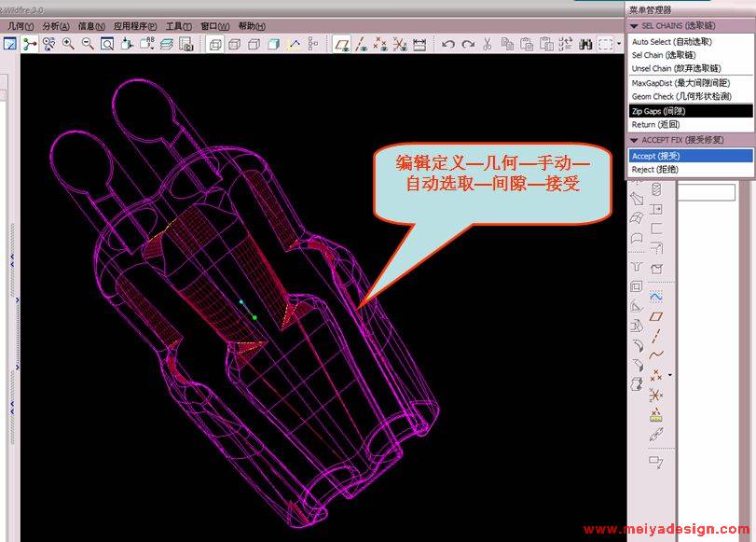The image size is (756, 542).
Task: Click the empty text field in right panel
Action: pos(707,192)
